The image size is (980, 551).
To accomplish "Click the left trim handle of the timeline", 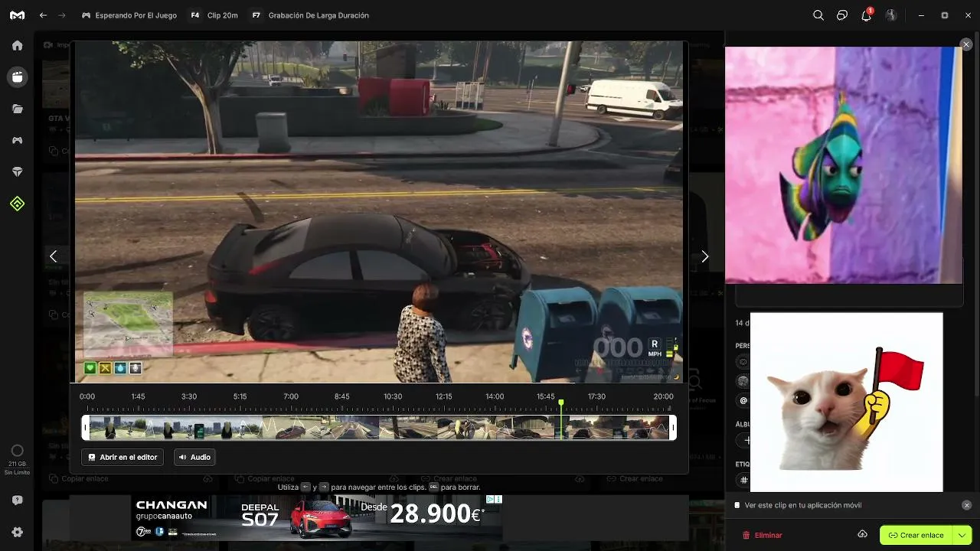I will (86, 428).
